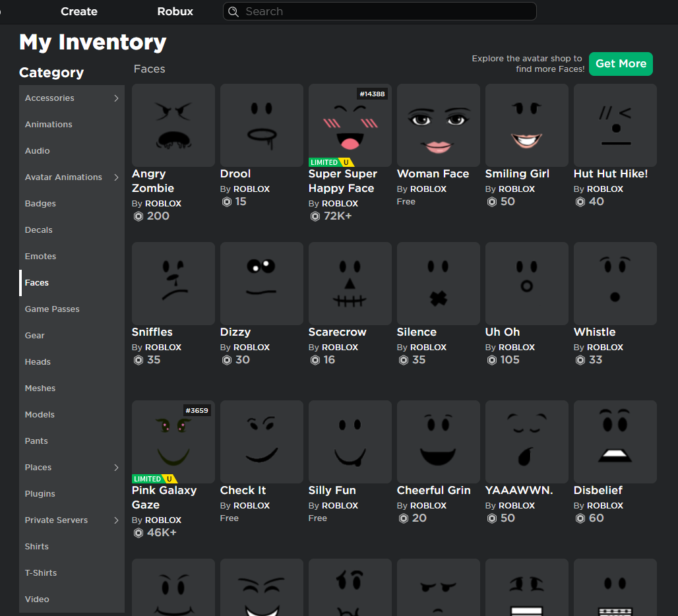Select the Disbelief face thumbnail
The width and height of the screenshot is (678, 616).
[615, 442]
